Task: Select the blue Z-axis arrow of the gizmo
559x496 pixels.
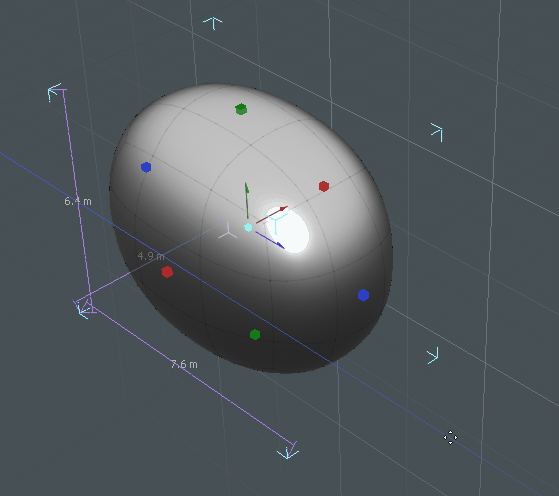Action: click(270, 240)
